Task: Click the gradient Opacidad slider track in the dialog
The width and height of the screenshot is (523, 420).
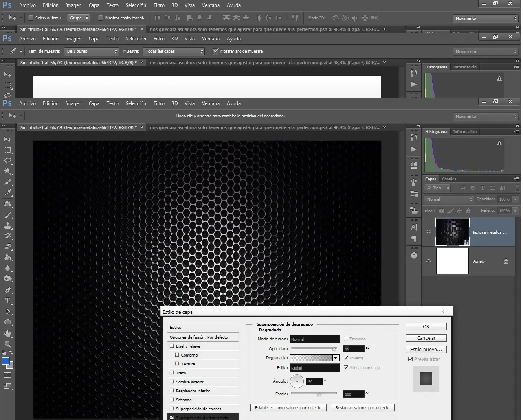Action: [314, 348]
